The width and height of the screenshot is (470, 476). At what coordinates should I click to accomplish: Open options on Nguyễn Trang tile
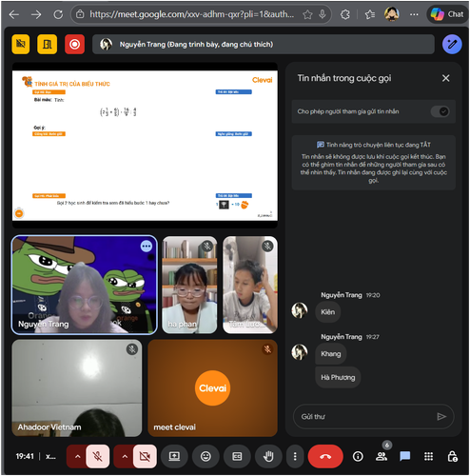(x=147, y=247)
